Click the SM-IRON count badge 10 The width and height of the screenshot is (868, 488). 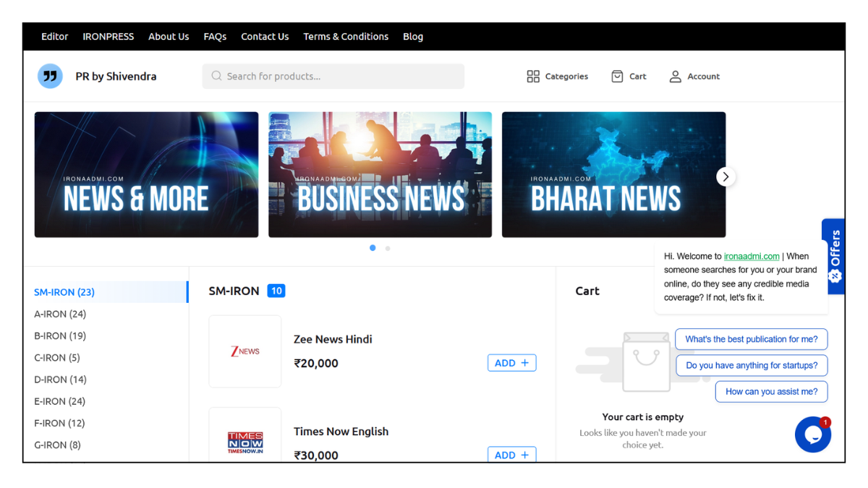tap(276, 291)
